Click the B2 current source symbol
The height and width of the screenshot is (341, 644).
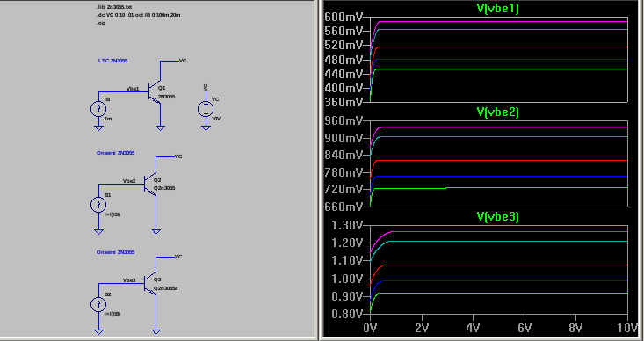click(x=98, y=304)
